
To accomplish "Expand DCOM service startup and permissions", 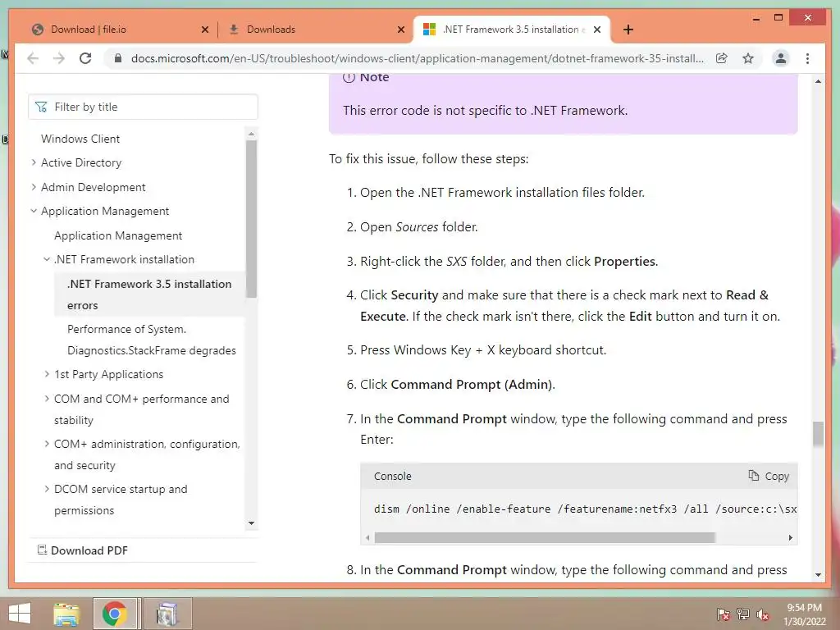I will coord(47,489).
